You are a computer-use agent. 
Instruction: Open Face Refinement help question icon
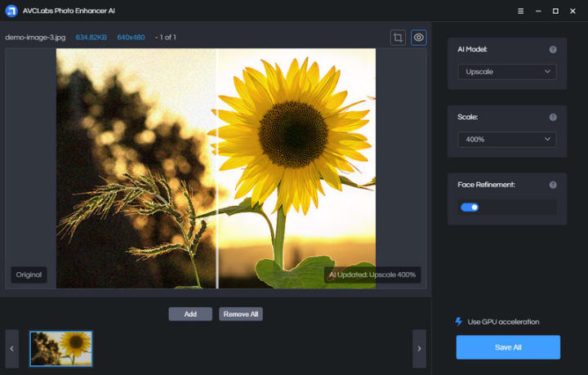[553, 185]
